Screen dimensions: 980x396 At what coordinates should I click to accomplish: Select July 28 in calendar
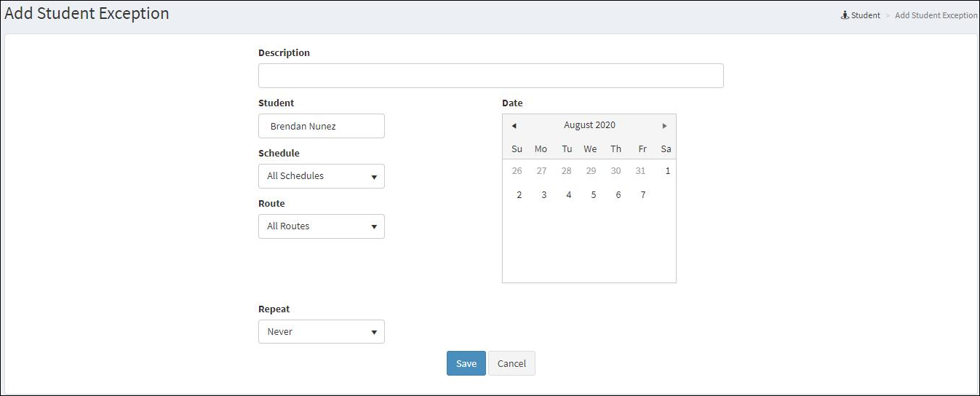(566, 171)
